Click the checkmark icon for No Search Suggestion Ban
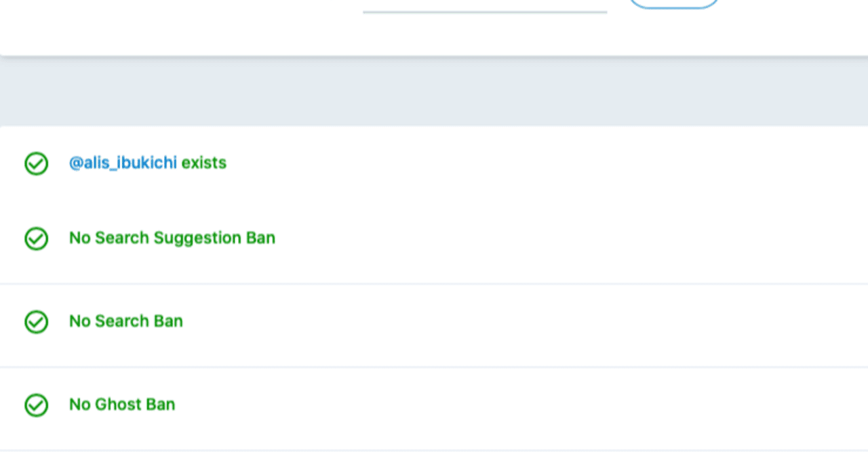 coord(36,239)
